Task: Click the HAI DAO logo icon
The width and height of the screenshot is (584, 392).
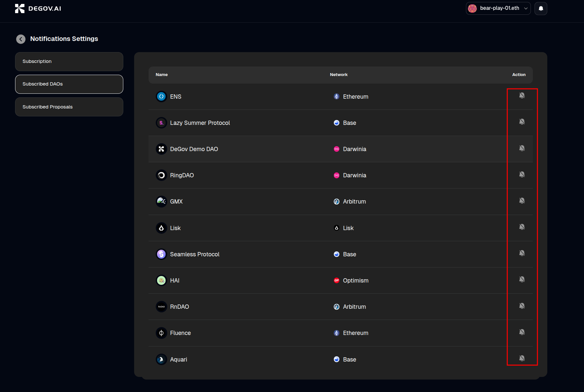Action: pyautogui.click(x=161, y=281)
